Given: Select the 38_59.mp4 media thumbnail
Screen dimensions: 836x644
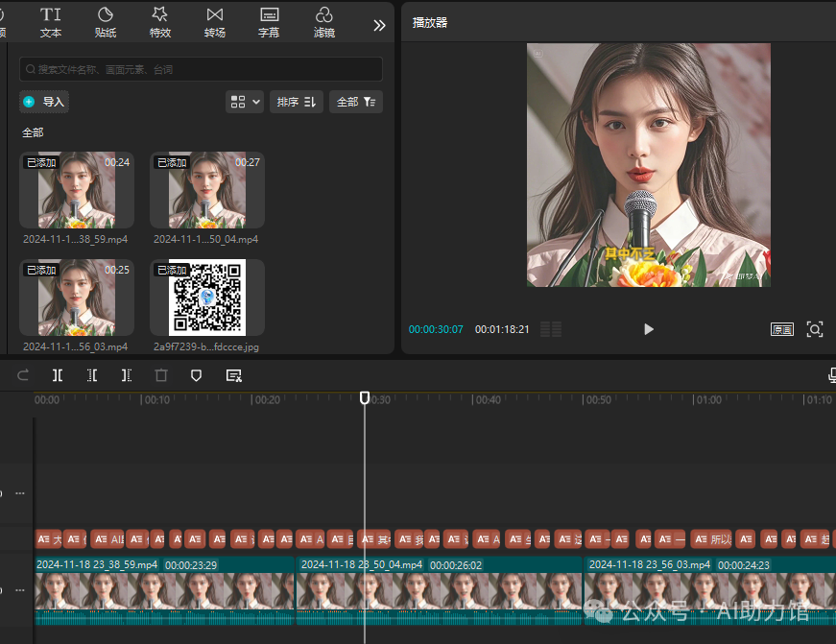Looking at the screenshot, I should pos(77,190).
